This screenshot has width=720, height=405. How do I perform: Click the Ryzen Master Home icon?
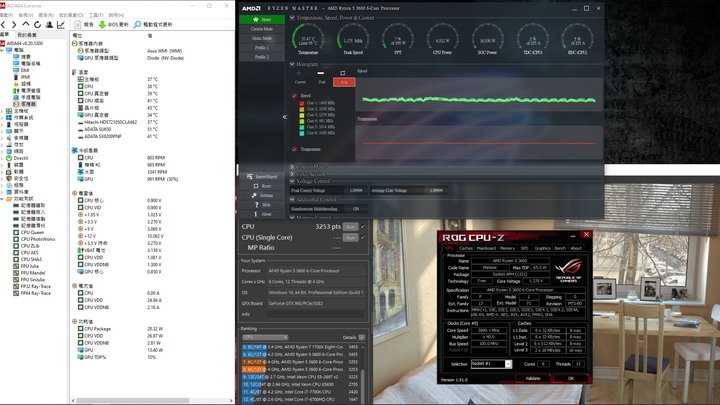coord(256,19)
